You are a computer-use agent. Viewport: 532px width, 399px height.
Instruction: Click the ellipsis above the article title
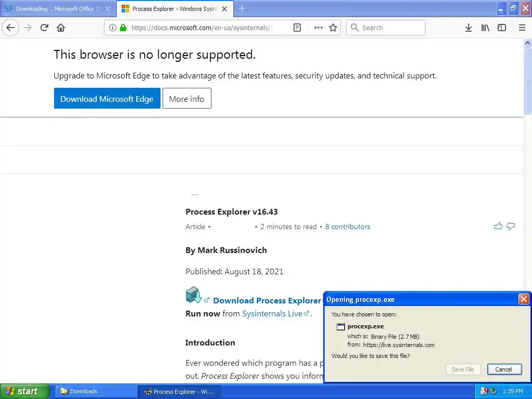coord(195,194)
